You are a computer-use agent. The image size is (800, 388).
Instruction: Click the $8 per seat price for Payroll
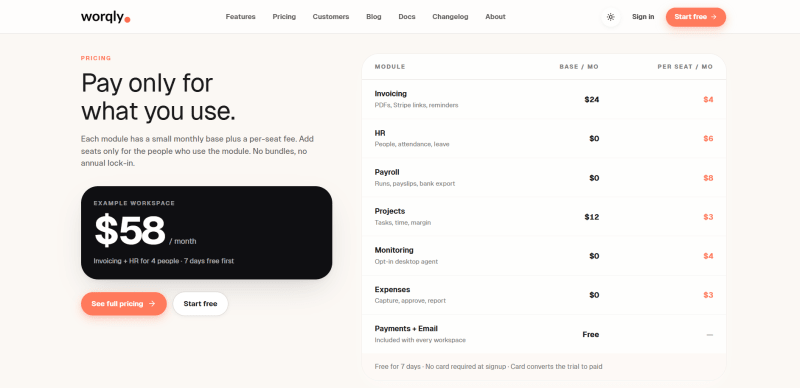coord(708,178)
